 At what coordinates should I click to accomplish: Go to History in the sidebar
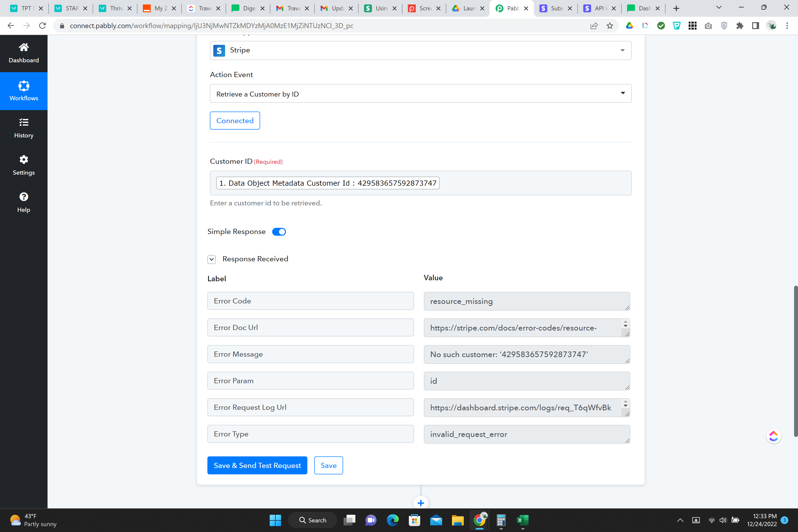pos(23,128)
